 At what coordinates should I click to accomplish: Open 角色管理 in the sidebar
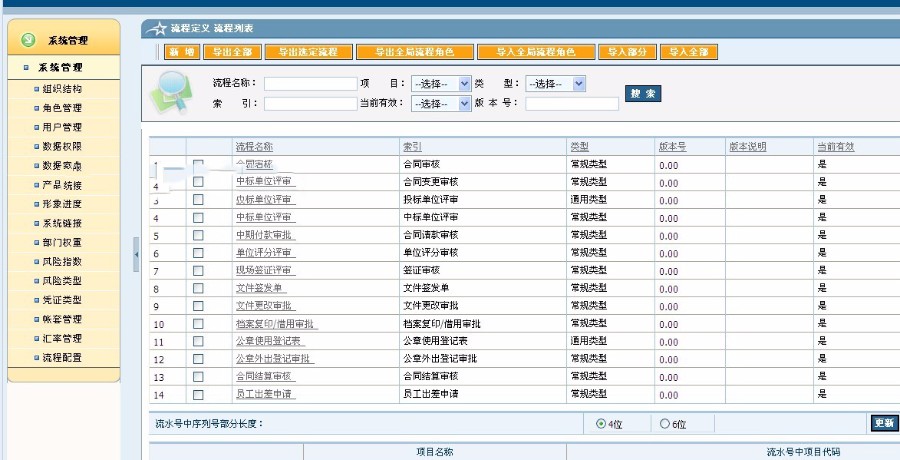pos(62,108)
